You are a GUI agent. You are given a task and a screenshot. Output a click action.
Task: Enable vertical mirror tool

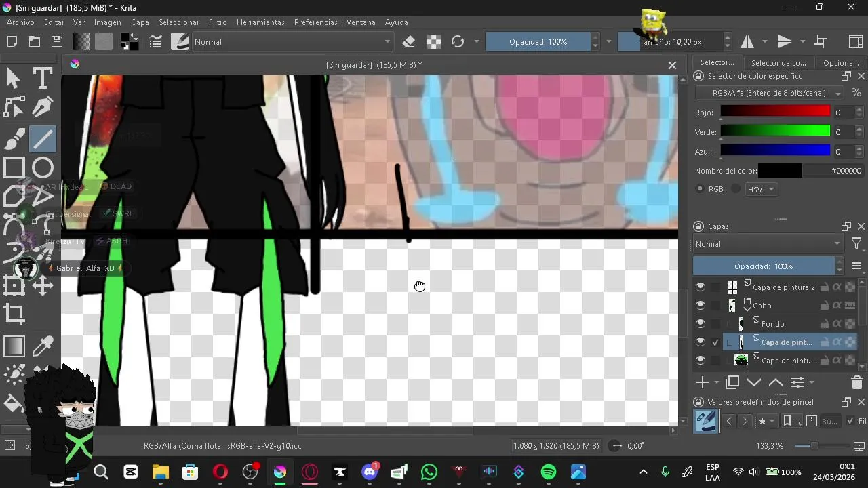pos(785,42)
